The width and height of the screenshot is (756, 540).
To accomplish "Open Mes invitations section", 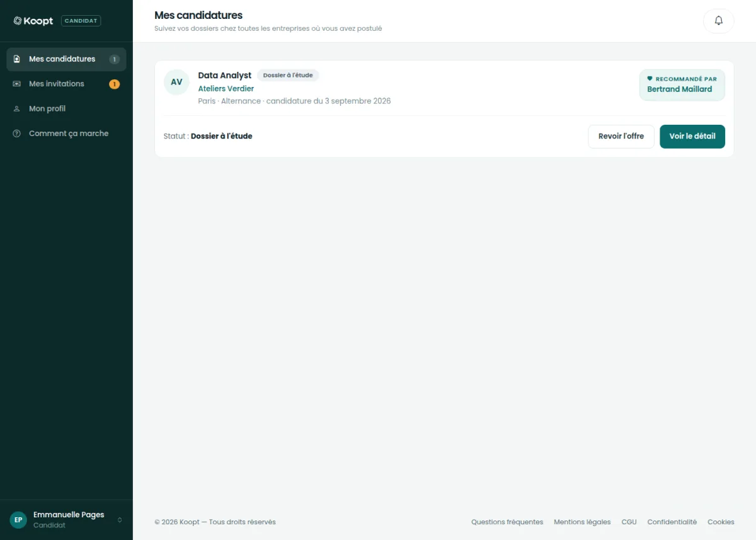I will 66,84.
